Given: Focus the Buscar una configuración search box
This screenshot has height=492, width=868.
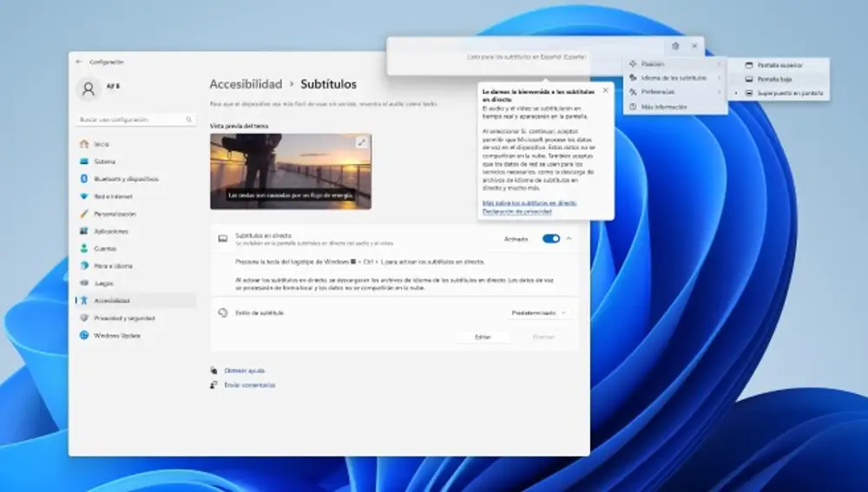Looking at the screenshot, I should [136, 120].
